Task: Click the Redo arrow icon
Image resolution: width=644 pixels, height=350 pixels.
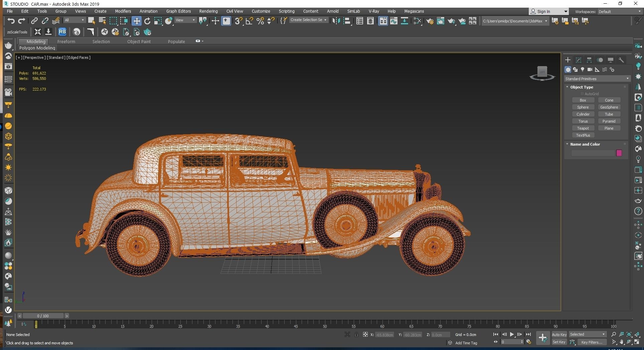Action: point(22,21)
